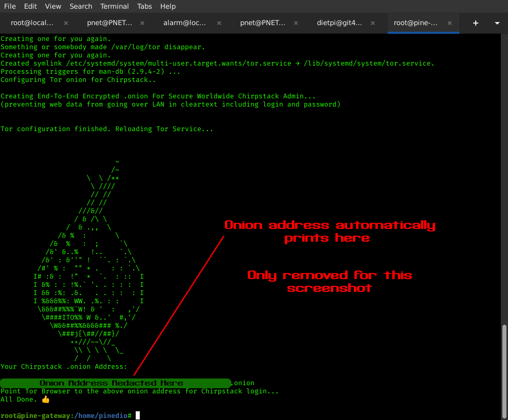This screenshot has width=508, height=420.
Task: Open the File menu
Action: pyautogui.click(x=10, y=6)
